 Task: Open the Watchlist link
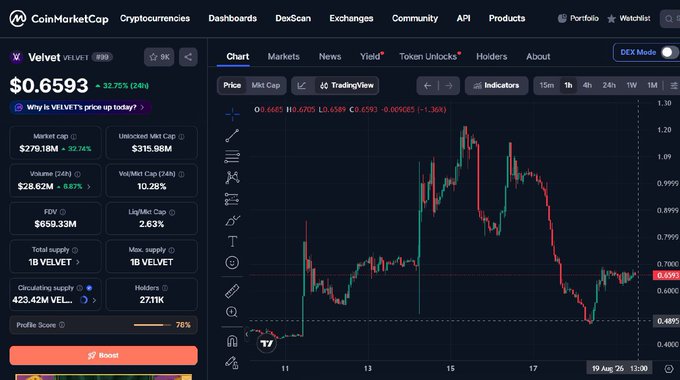click(x=629, y=19)
